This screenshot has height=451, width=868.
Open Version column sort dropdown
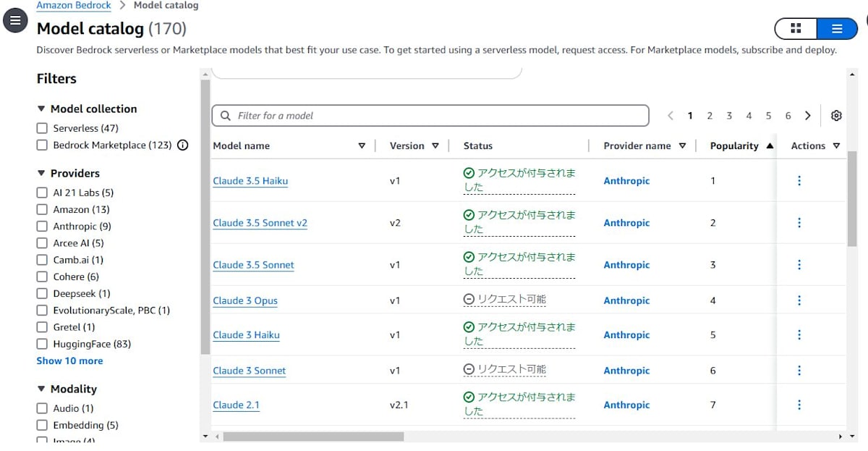(x=435, y=146)
